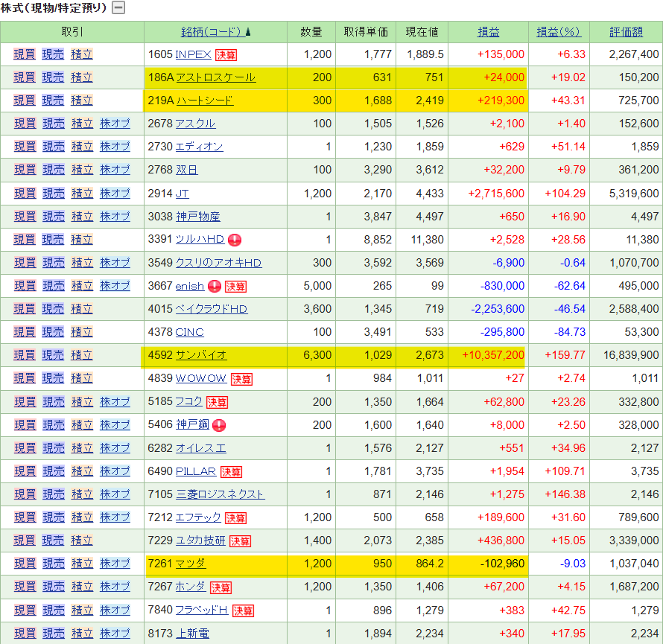The width and height of the screenshot is (663, 644).
Task: Click 現売 in the マツダ row
Action: [x=54, y=564]
